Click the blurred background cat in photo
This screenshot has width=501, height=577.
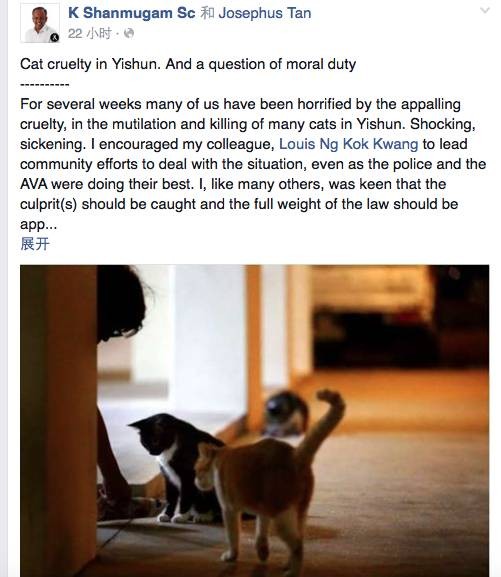pos(285,414)
